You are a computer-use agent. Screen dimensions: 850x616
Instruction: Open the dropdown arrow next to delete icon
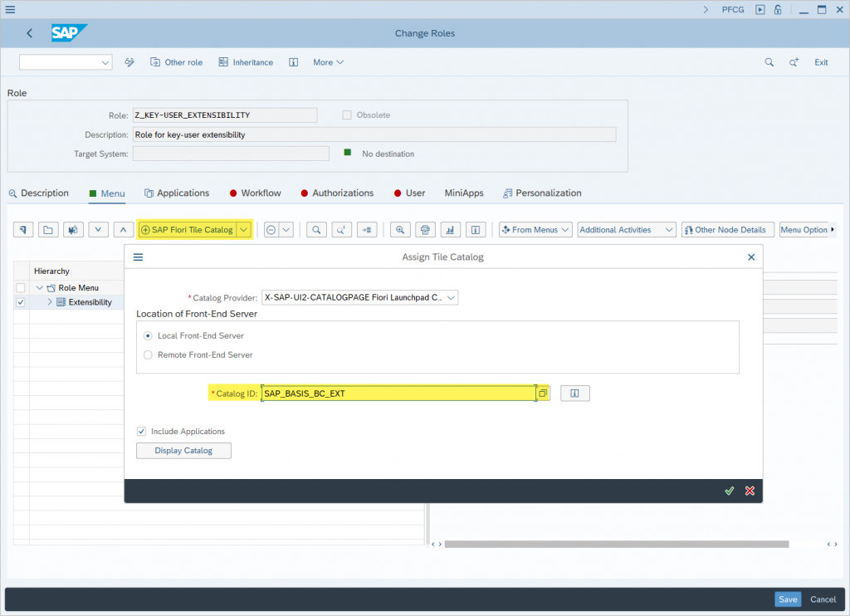pos(286,230)
